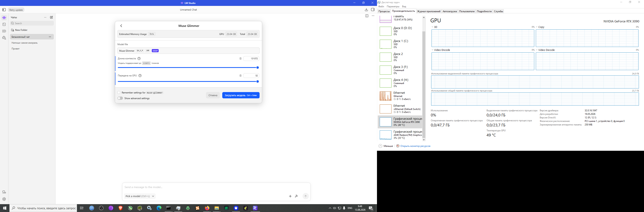Open the downloads icon in LM Studio

tap(366, 10)
